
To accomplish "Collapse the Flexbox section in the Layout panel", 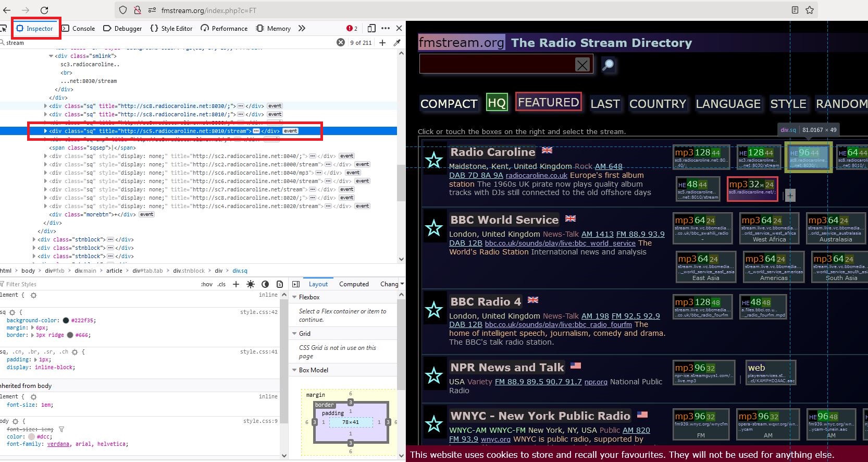I will (294, 297).
